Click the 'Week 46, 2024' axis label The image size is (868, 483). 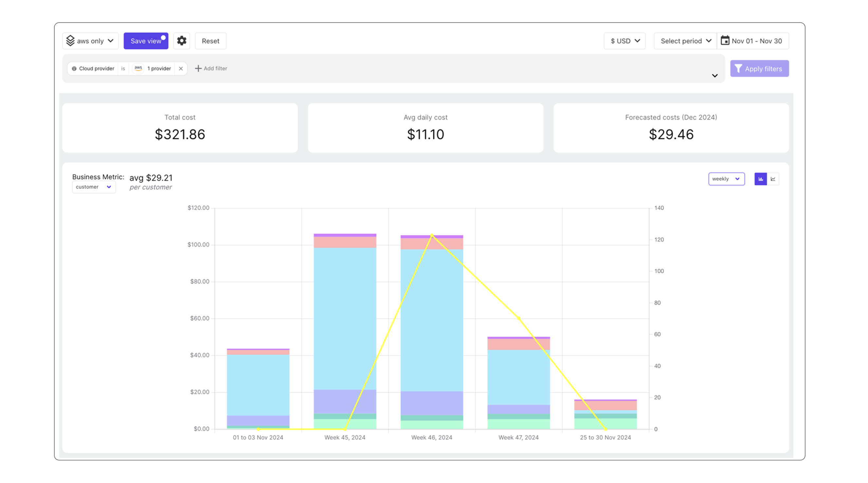[432, 437]
